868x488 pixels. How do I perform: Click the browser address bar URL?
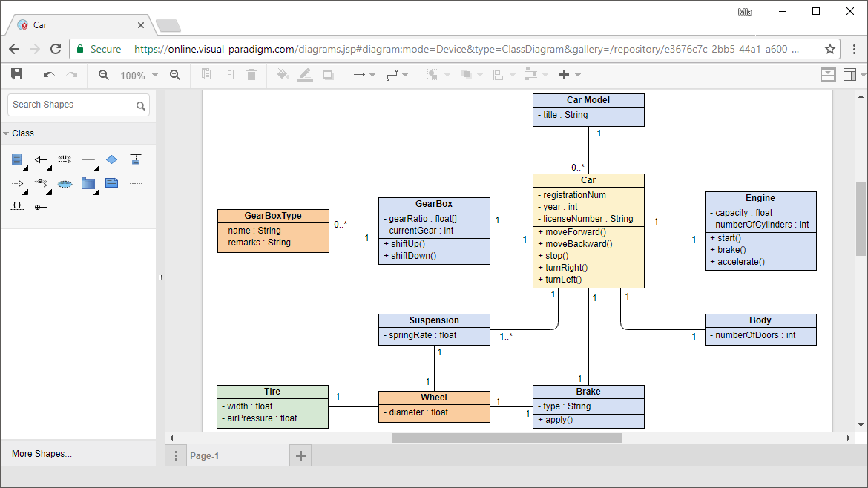tap(466, 49)
